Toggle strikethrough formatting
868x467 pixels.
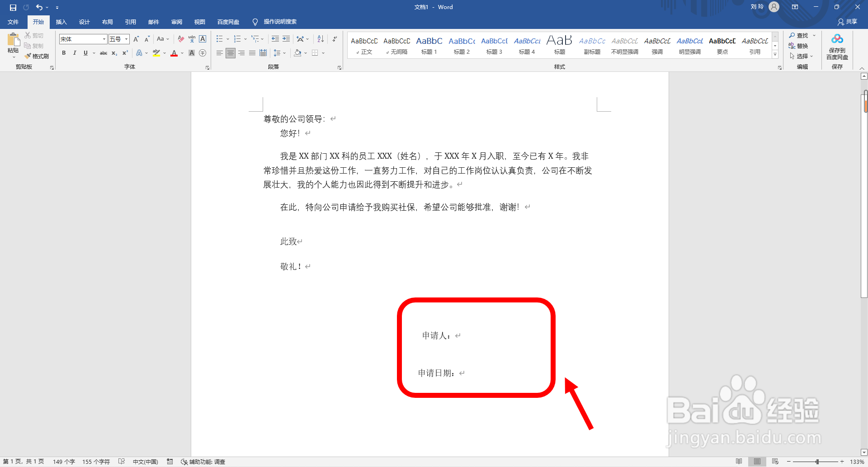(104, 53)
